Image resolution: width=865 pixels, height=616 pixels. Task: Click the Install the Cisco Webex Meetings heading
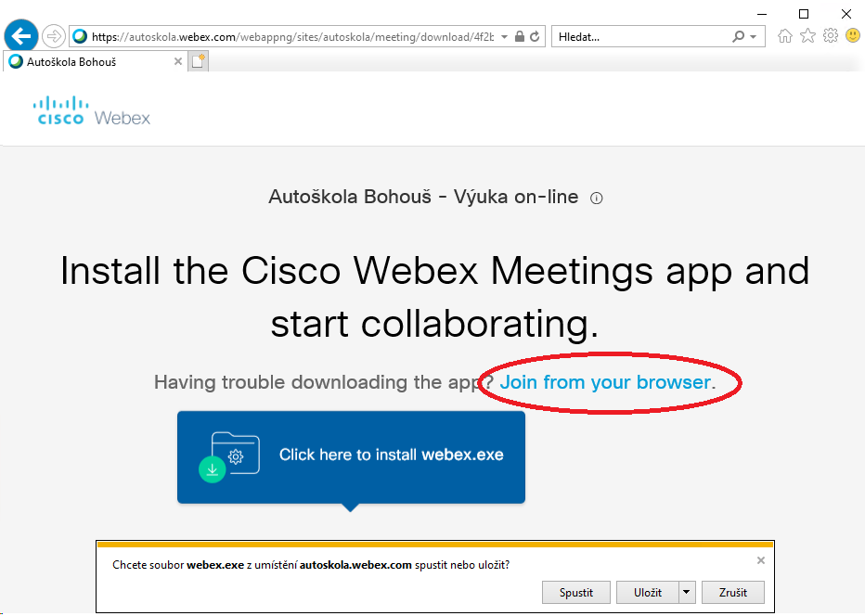pos(434,297)
